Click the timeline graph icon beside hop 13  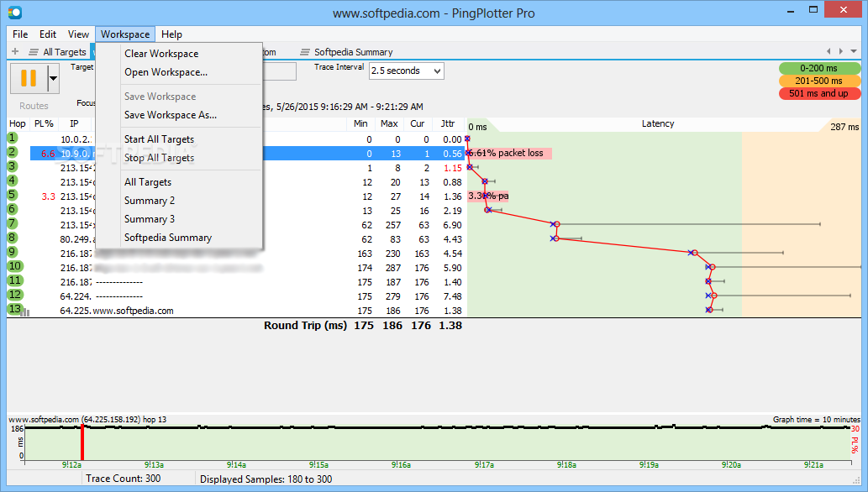[x=25, y=312]
